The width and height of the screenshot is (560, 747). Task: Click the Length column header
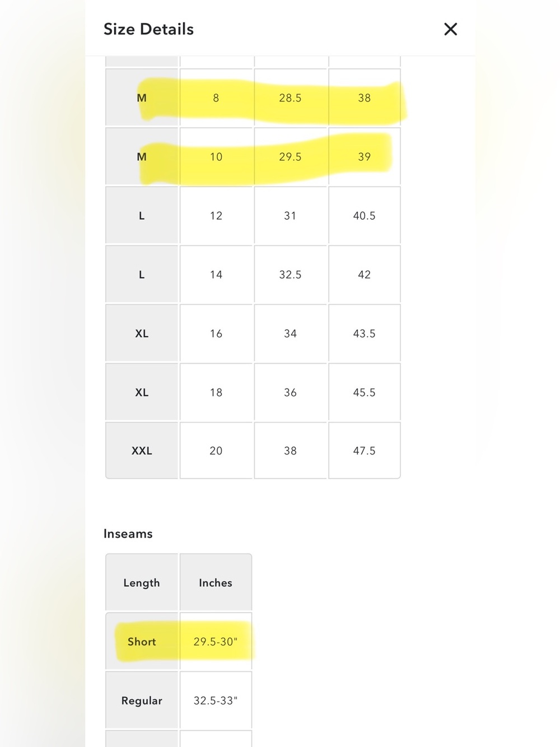[x=142, y=582]
